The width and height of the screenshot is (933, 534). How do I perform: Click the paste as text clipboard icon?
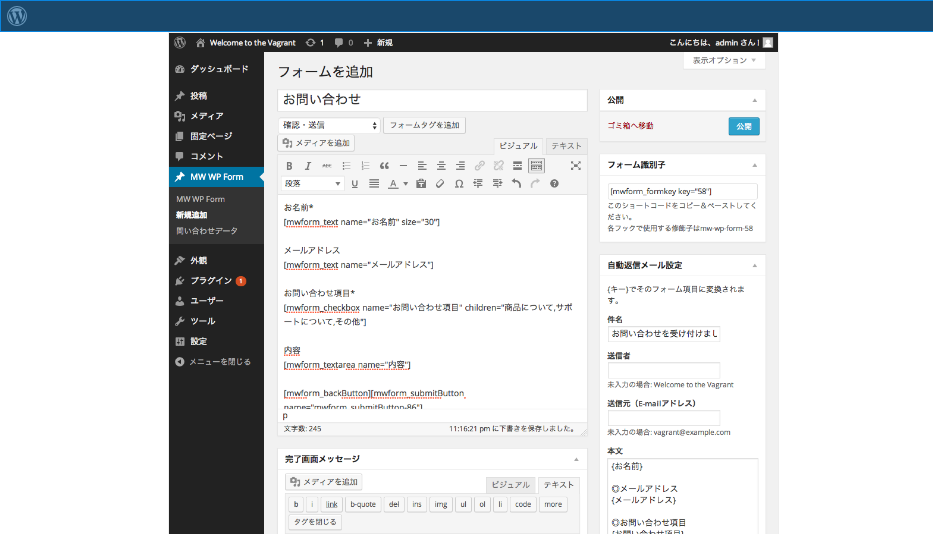[421, 184]
